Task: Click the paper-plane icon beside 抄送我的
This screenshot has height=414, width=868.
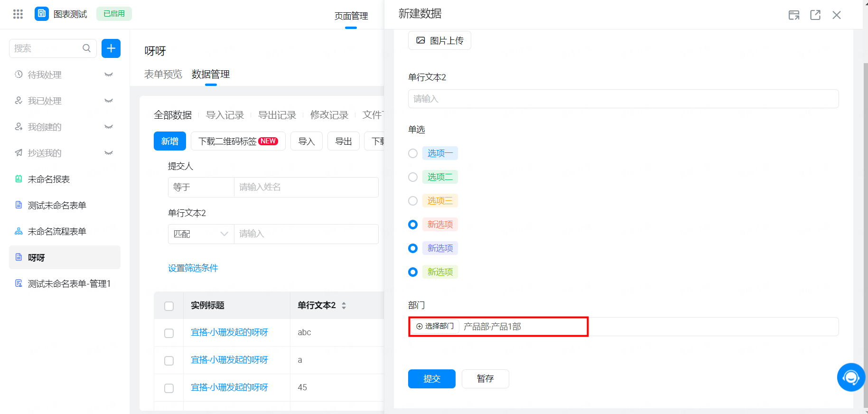Action: (x=19, y=152)
